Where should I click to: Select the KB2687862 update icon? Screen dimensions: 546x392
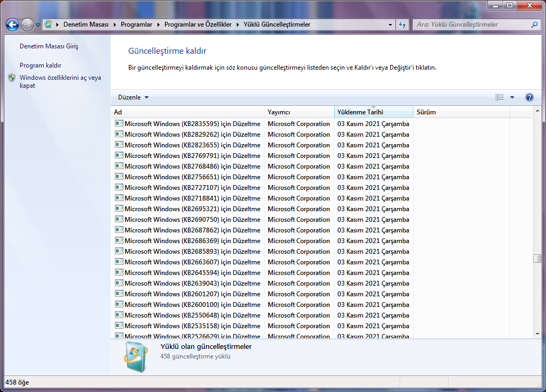tap(119, 230)
